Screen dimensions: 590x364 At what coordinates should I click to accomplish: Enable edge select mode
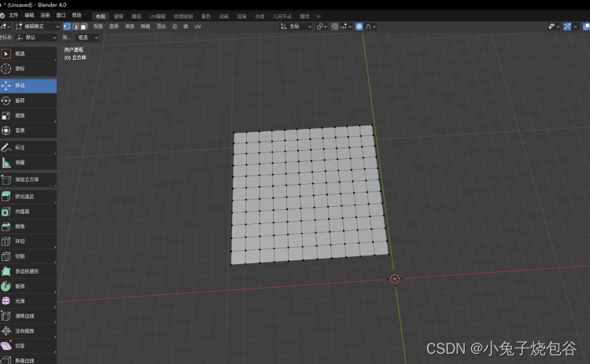76,26
